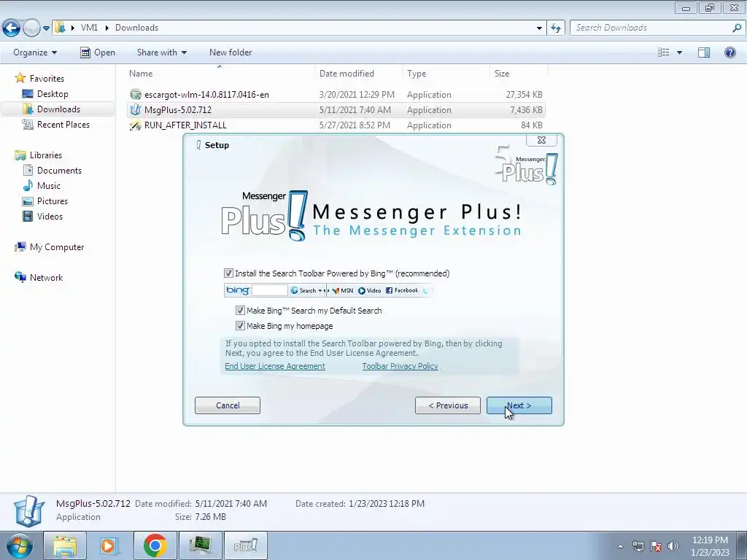Uncheck Install the Search Toolbar Powered by Bing

click(228, 273)
